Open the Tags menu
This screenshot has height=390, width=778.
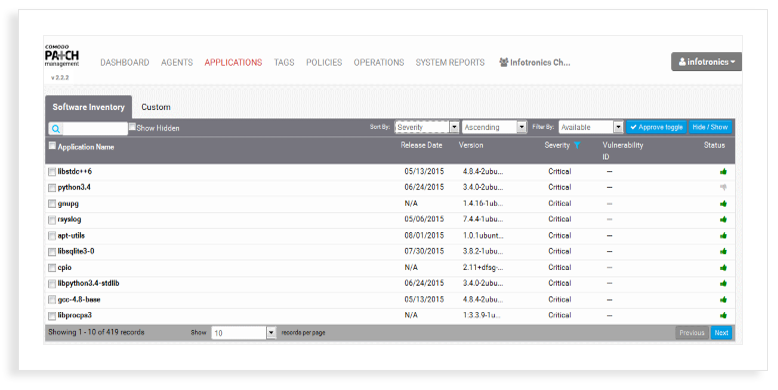click(x=284, y=63)
